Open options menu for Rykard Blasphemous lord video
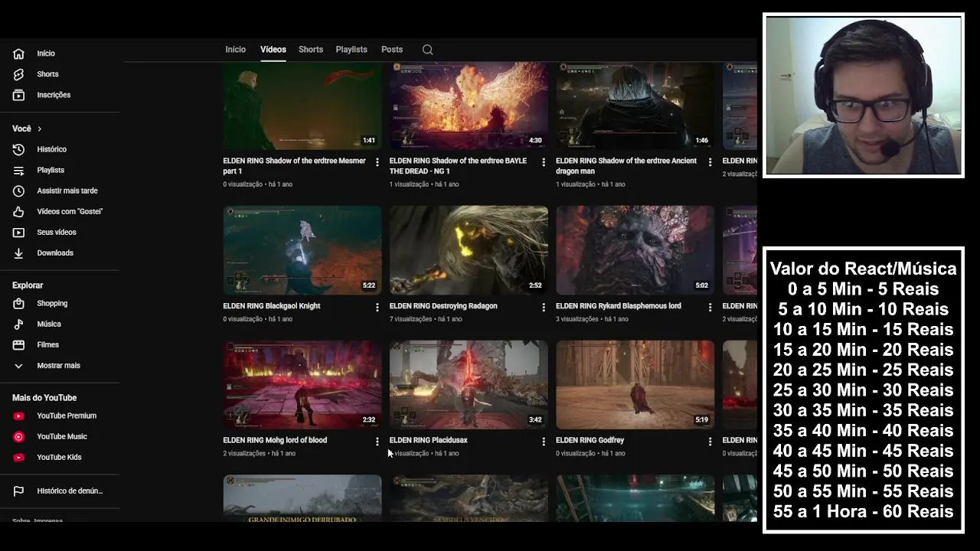 tap(710, 307)
